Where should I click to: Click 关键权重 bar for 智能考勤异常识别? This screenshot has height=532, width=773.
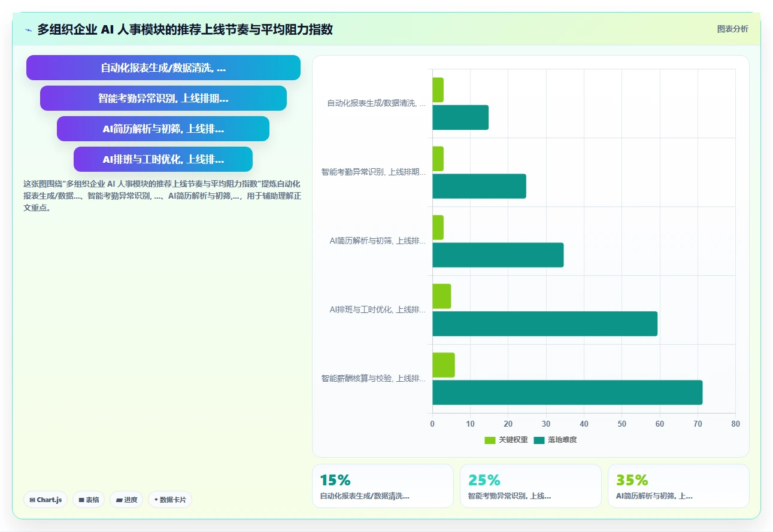point(438,159)
